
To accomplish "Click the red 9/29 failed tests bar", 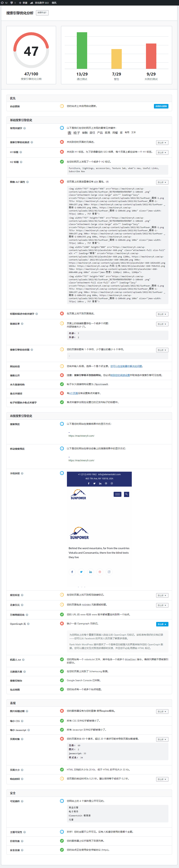I will point(151,56).
